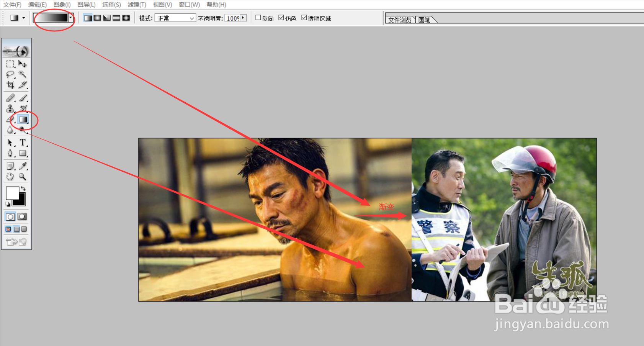This screenshot has width=644, height=346.
Task: Open the 选择(S) menu
Action: 111,5
